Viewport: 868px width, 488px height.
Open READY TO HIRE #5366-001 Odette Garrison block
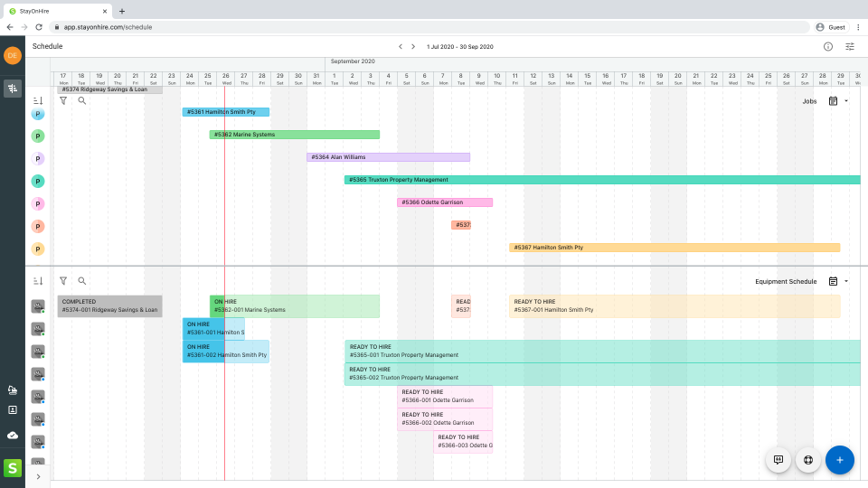(445, 396)
